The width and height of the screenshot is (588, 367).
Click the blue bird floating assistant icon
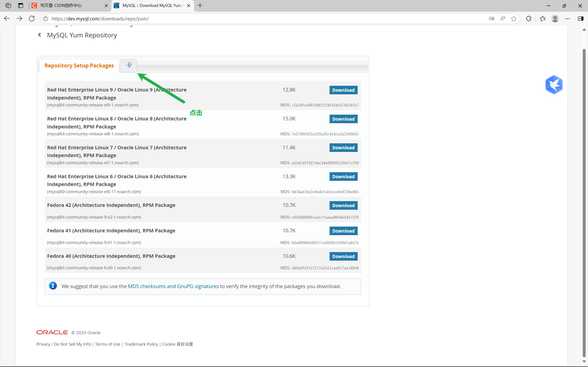[x=554, y=85]
